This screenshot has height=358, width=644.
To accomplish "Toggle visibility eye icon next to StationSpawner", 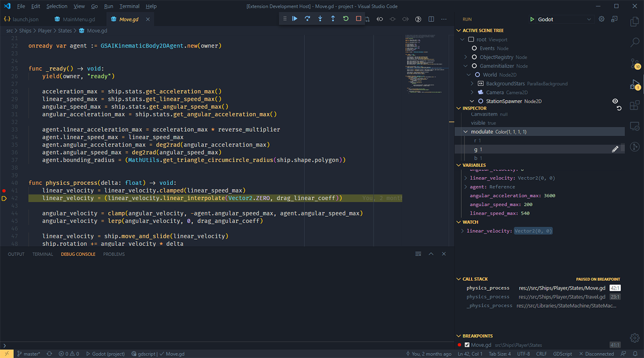I will tap(615, 101).
